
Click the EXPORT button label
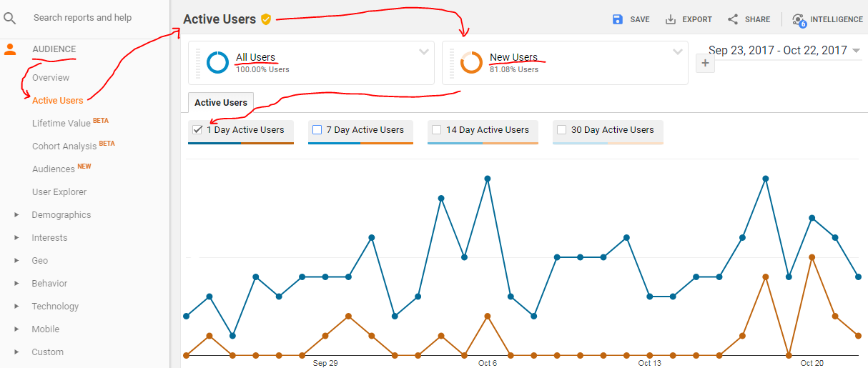[x=697, y=20]
